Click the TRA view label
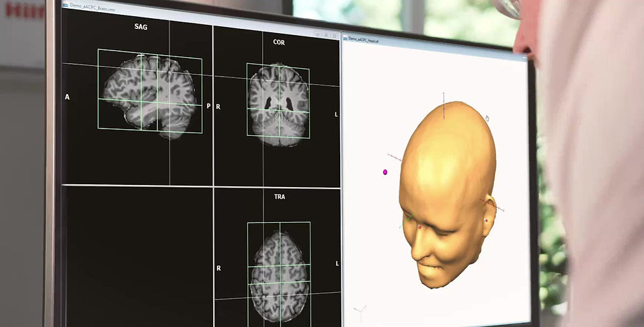Viewport: 644px width, 327px height. pyautogui.click(x=280, y=197)
